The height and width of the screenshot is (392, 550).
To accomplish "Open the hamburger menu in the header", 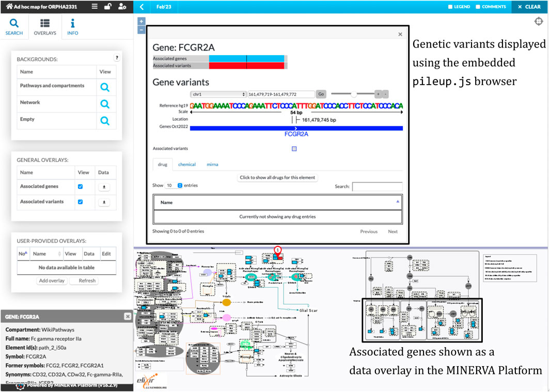I will (95, 6).
